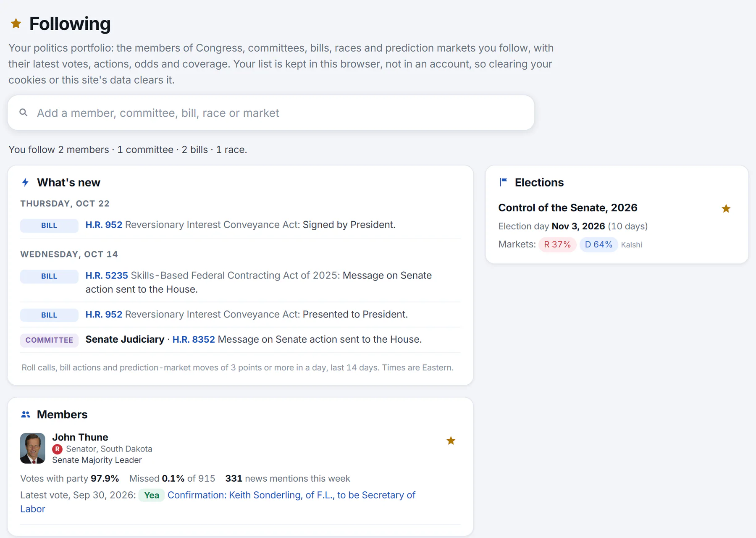Click the lightning bolt What's new icon
Viewport: 756px width, 538px height.
(25, 182)
